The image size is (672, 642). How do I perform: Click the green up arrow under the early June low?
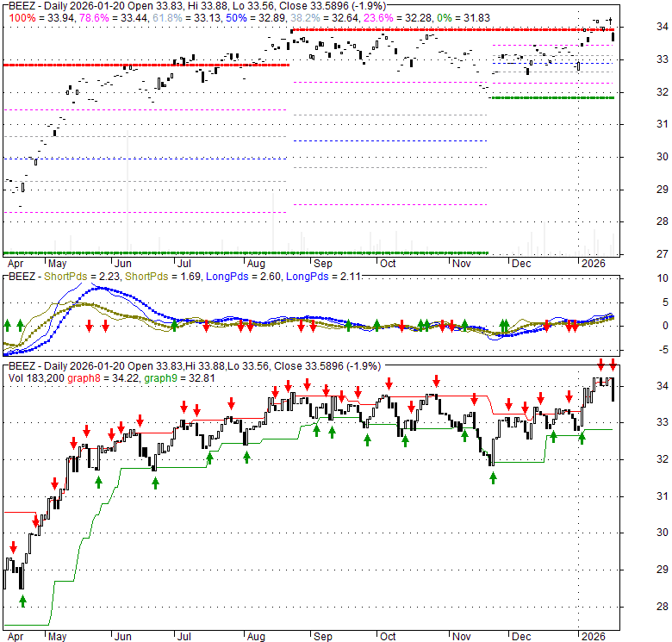pos(155,482)
